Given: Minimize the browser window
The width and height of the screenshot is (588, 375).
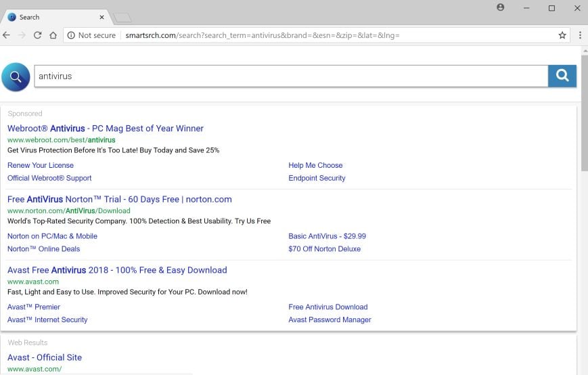Looking at the screenshot, I should (526, 8).
